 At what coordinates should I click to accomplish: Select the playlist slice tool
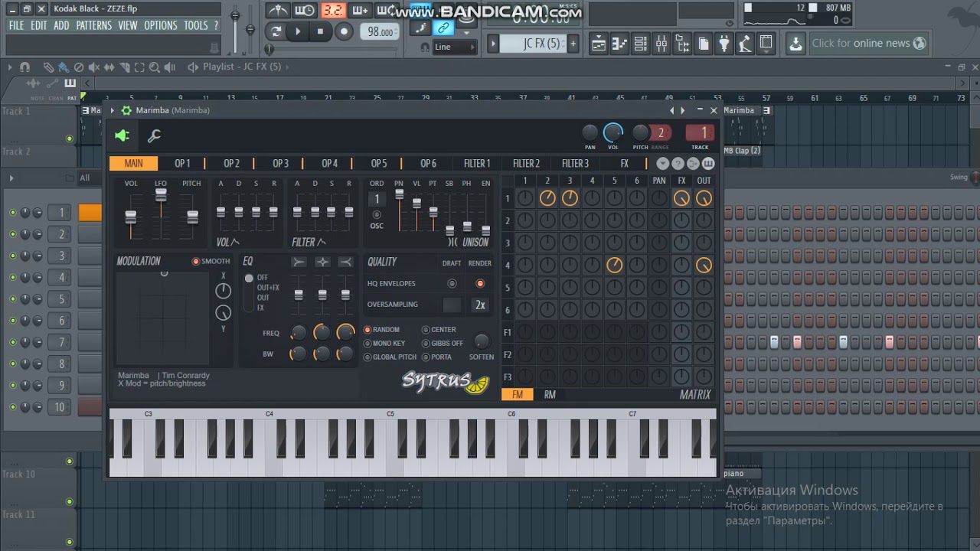[123, 67]
